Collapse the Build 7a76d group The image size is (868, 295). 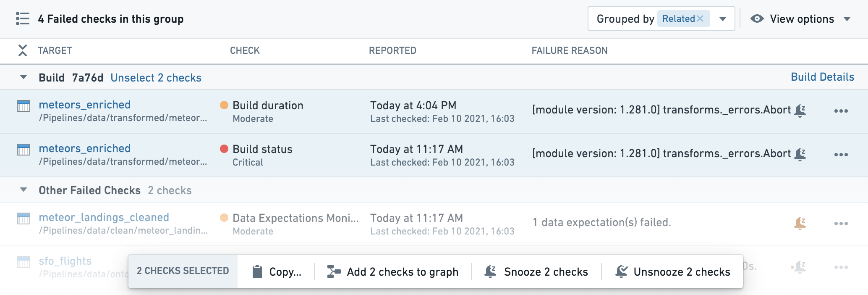(x=24, y=77)
